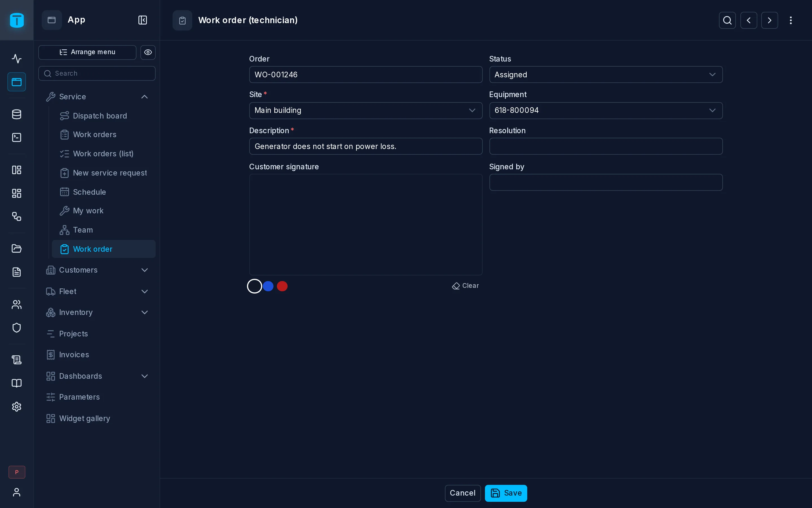
Task: Collapse the Service menu group
Action: click(x=97, y=97)
